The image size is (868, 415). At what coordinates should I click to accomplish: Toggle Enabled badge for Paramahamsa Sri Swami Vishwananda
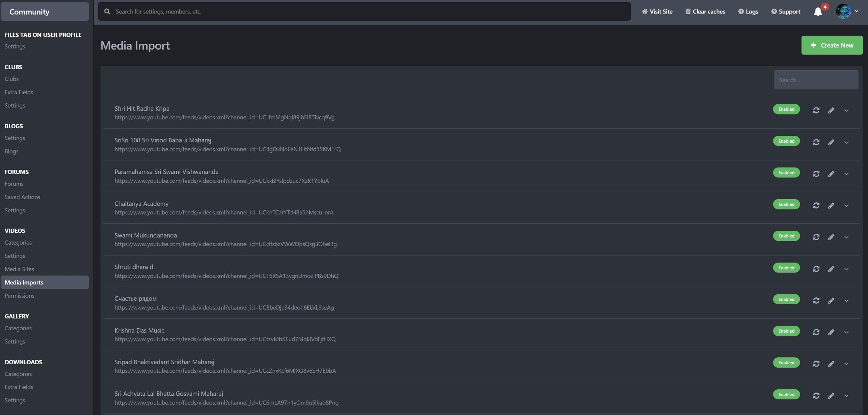(786, 173)
